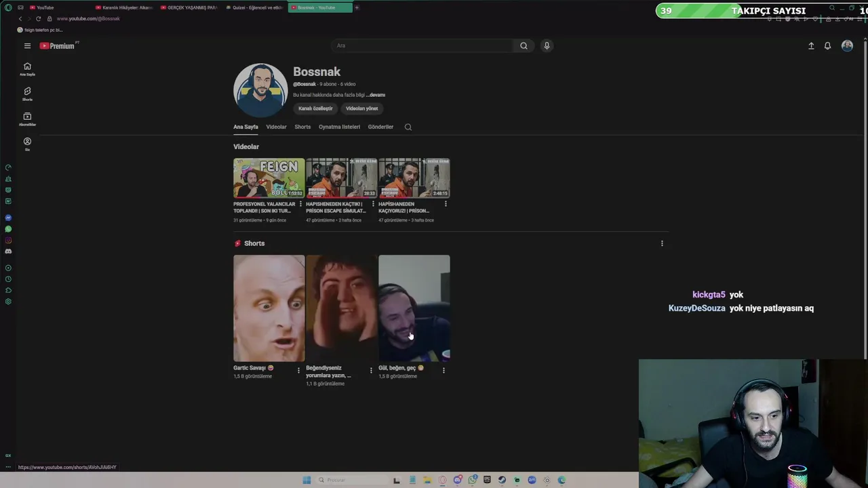
Task: Open Opera sidebar history clock icon
Action: [x=8, y=279]
